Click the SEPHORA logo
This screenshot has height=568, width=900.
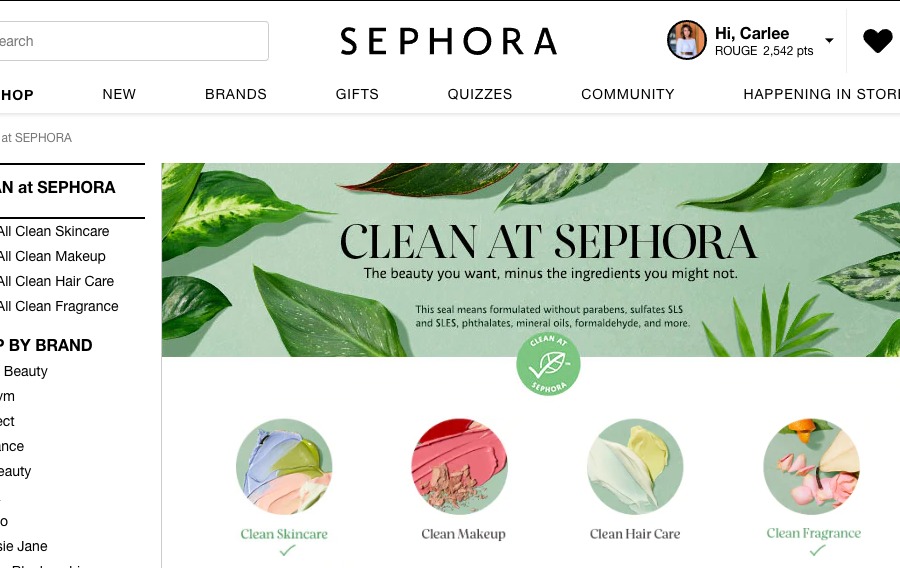(449, 41)
